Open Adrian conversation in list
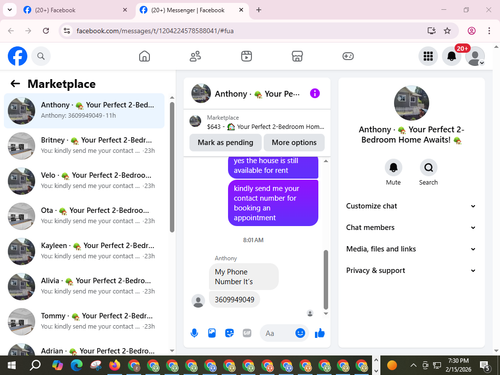Image resolution: width=500 pixels, height=375 pixels. tap(84, 348)
